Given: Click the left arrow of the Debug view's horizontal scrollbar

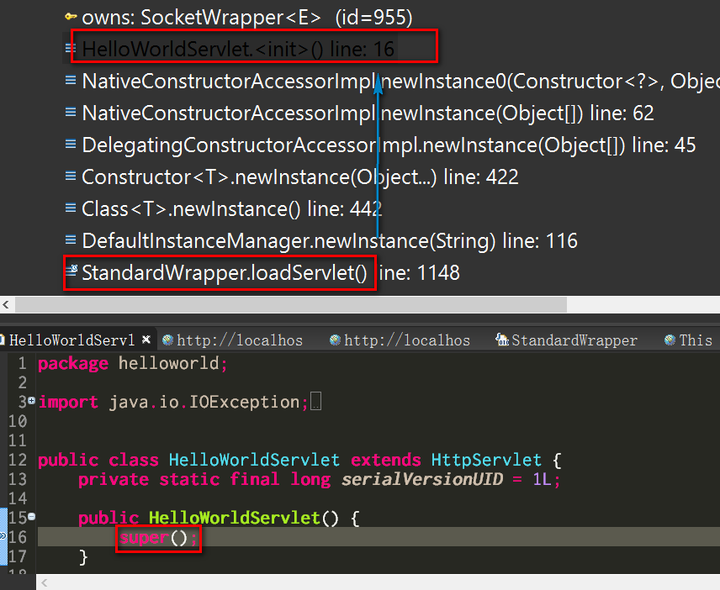Looking at the screenshot, I should tap(6, 304).
